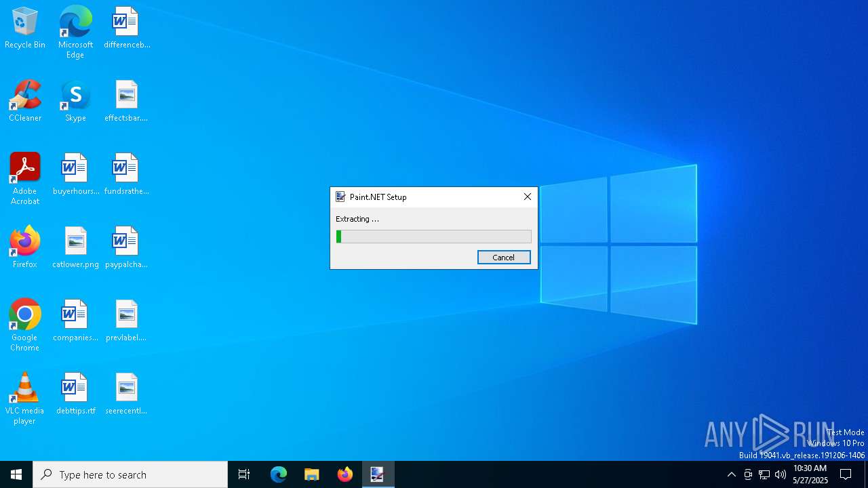Select the catlower.png image file
The image size is (868, 488).
coord(75,248)
